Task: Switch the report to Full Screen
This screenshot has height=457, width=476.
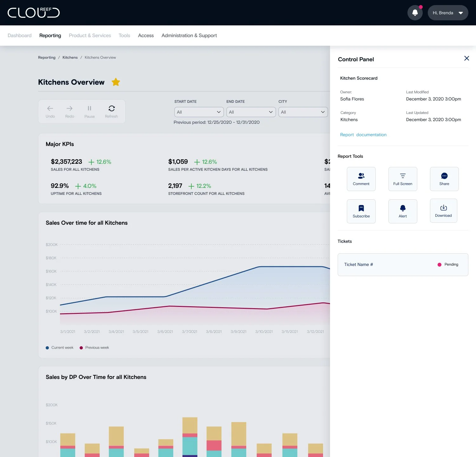Action: pyautogui.click(x=403, y=179)
